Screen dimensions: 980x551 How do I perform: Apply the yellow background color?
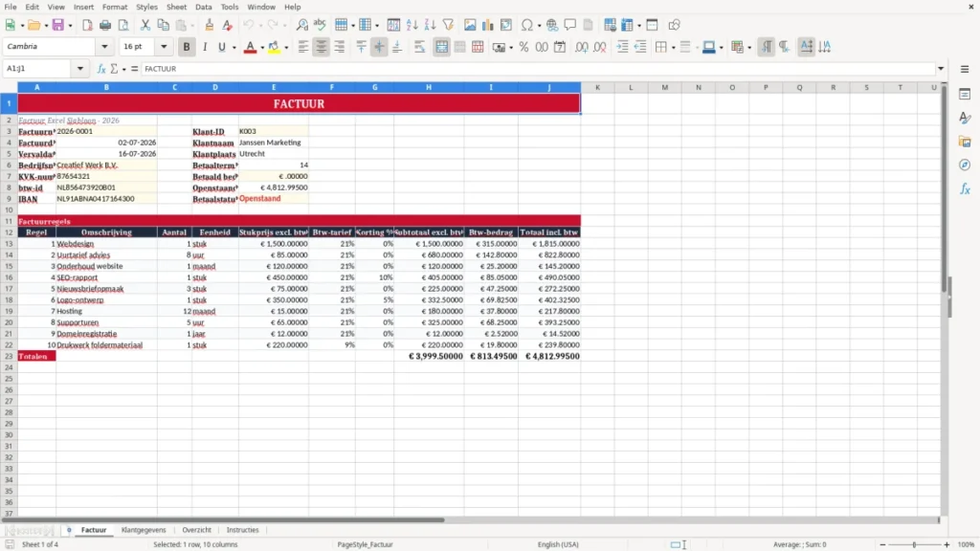[x=274, y=47]
